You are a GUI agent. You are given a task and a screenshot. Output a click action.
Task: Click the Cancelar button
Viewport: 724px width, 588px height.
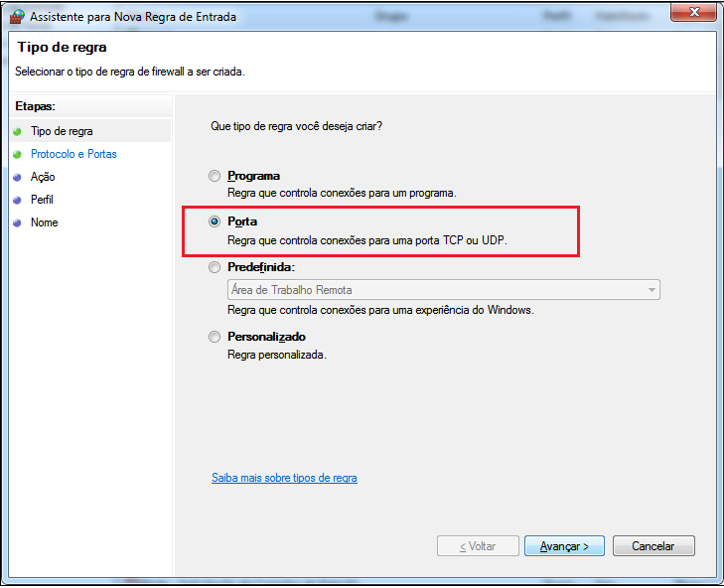click(x=653, y=546)
